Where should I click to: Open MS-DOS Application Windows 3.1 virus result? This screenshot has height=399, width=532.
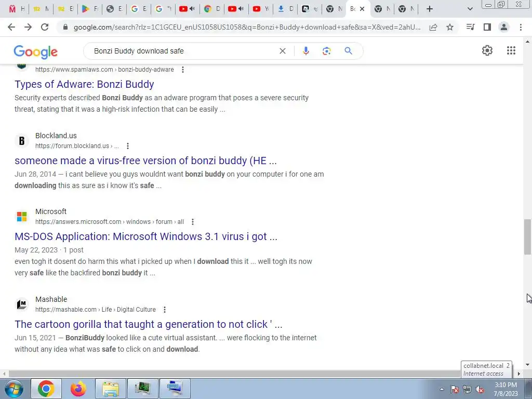(x=146, y=236)
